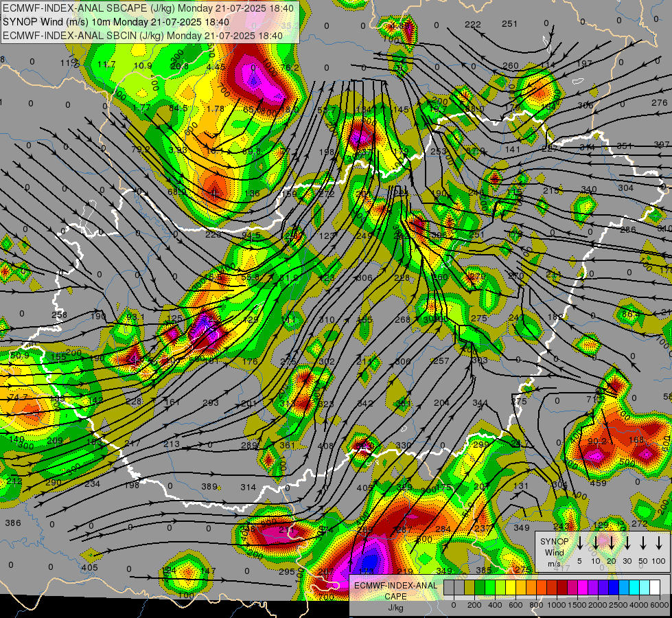Click the SBCAPE title line at top

pyautogui.click(x=148, y=8)
